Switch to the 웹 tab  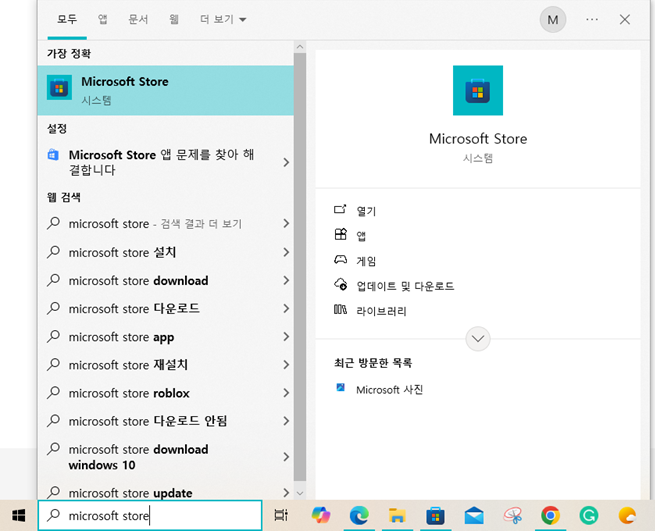pyautogui.click(x=174, y=19)
